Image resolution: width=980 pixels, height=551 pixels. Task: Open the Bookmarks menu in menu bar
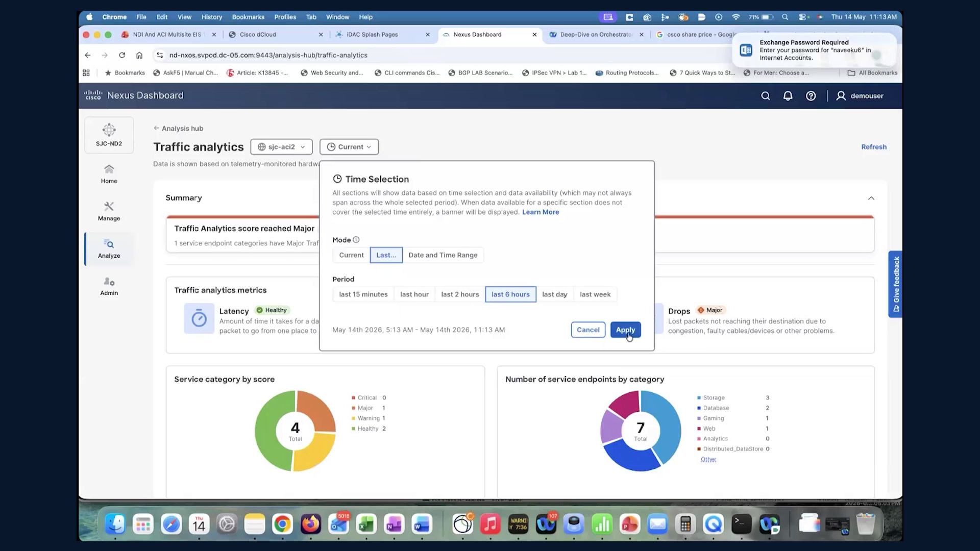coord(248,17)
